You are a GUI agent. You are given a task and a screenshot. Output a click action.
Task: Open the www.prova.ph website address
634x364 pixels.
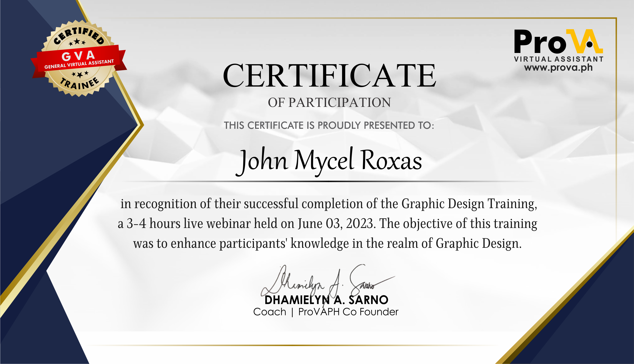point(558,67)
